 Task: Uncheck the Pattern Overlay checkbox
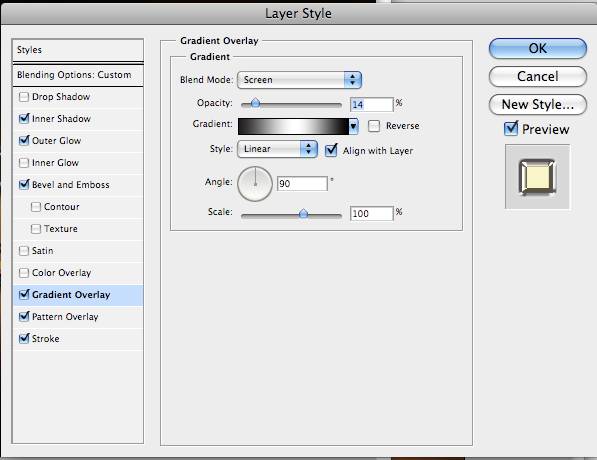pyautogui.click(x=24, y=317)
